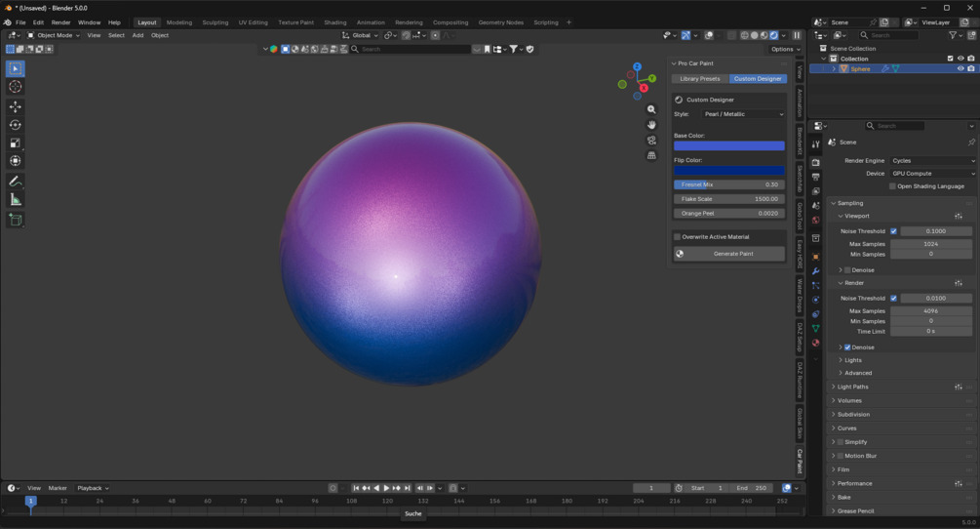Open the Device GPU Compute dropdown
The image size is (980, 529).
coord(933,173)
